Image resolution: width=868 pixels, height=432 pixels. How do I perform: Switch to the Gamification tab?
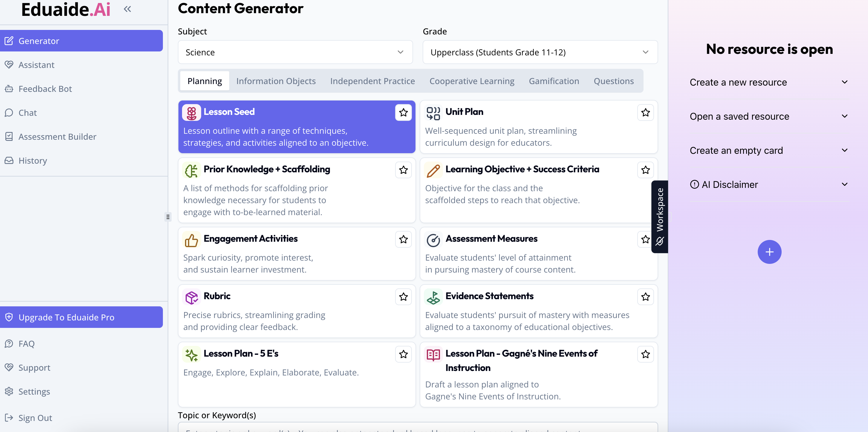coord(554,81)
